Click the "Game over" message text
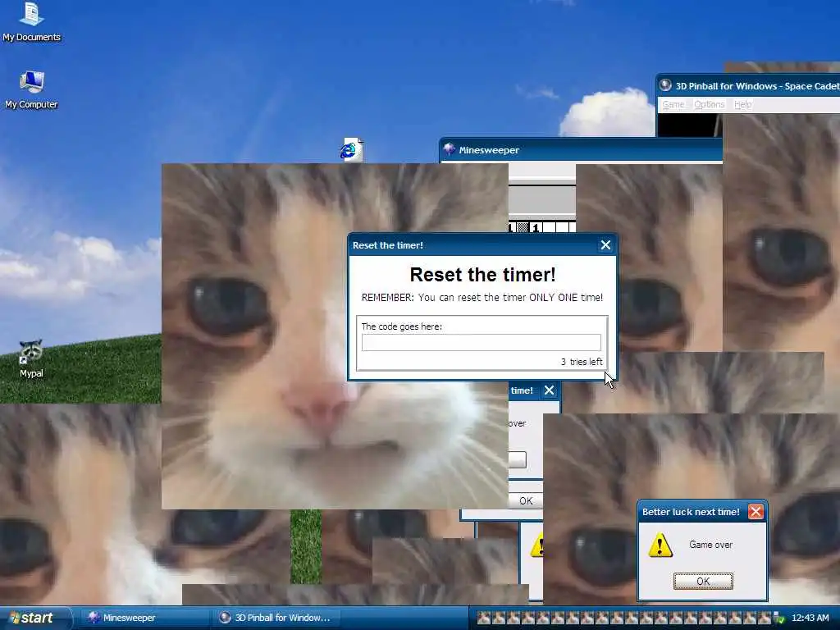This screenshot has width=840, height=630. pyautogui.click(x=711, y=545)
